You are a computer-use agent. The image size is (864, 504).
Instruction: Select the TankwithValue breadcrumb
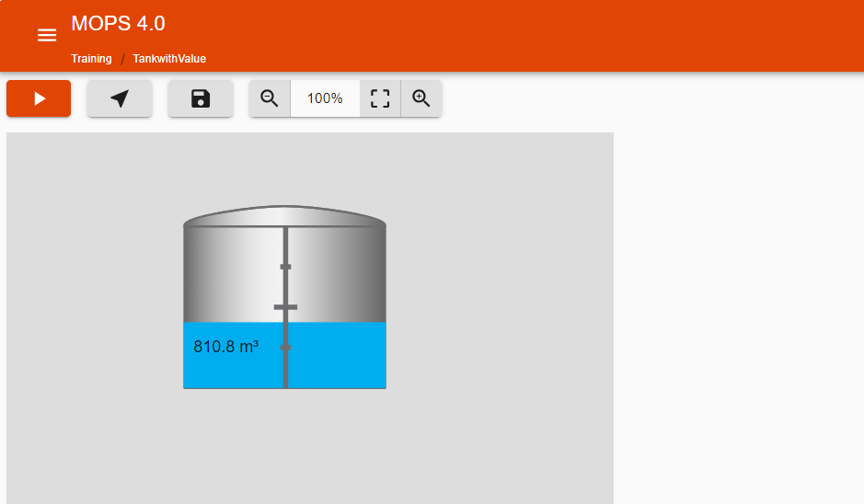click(169, 59)
